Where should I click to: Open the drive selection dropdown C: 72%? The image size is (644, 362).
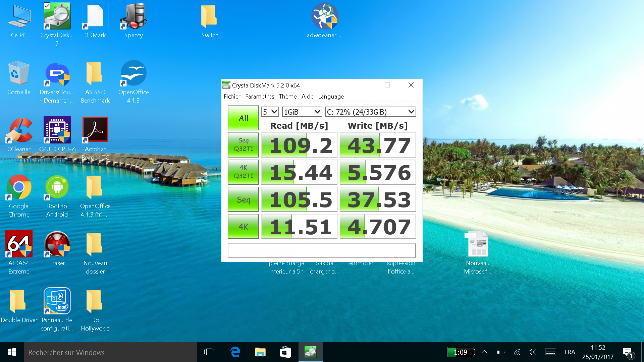370,112
